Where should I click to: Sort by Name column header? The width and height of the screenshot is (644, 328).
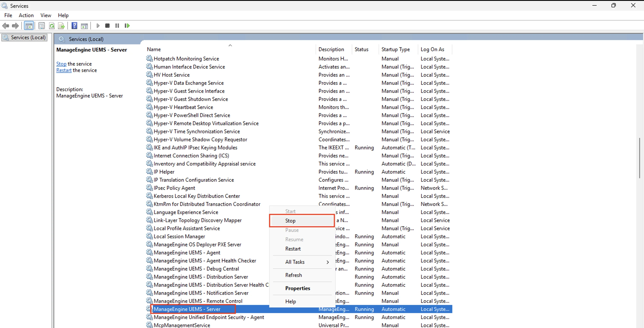230,49
